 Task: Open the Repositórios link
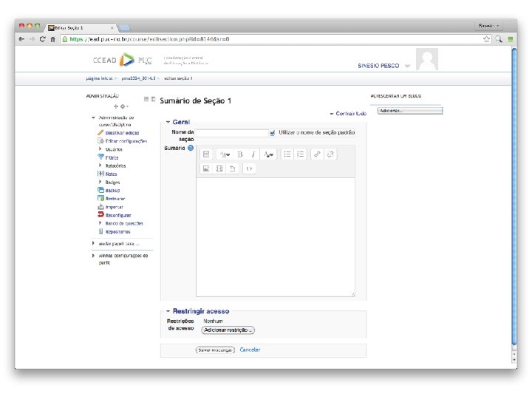[x=117, y=232]
